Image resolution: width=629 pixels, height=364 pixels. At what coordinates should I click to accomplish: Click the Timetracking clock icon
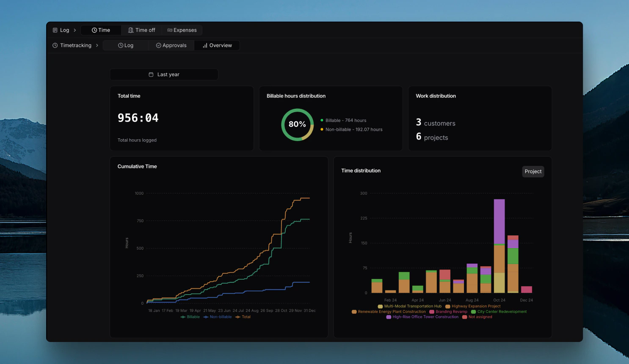tap(55, 45)
